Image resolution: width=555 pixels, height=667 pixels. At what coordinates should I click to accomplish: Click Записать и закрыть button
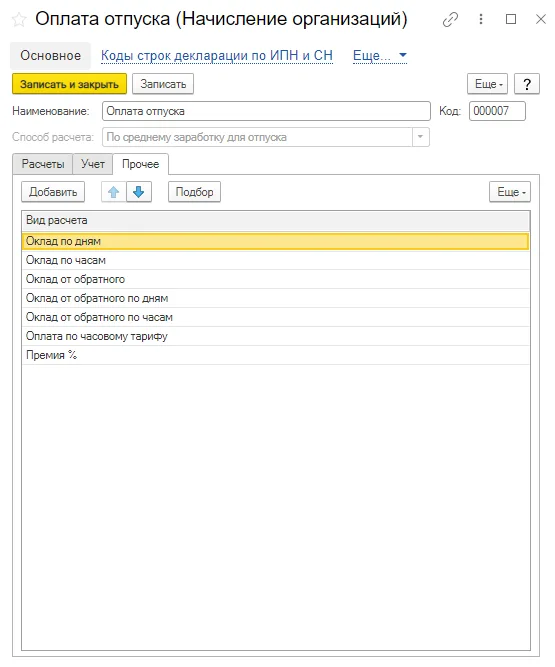click(x=69, y=84)
